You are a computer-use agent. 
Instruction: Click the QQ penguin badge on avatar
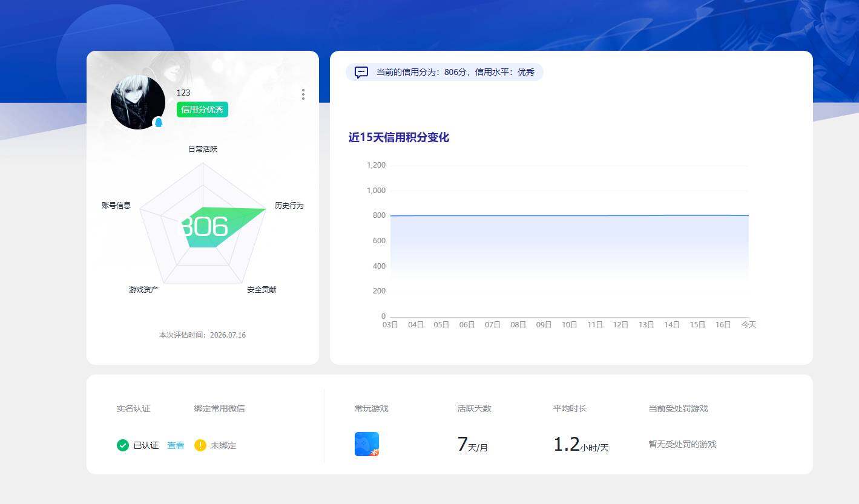(x=159, y=123)
